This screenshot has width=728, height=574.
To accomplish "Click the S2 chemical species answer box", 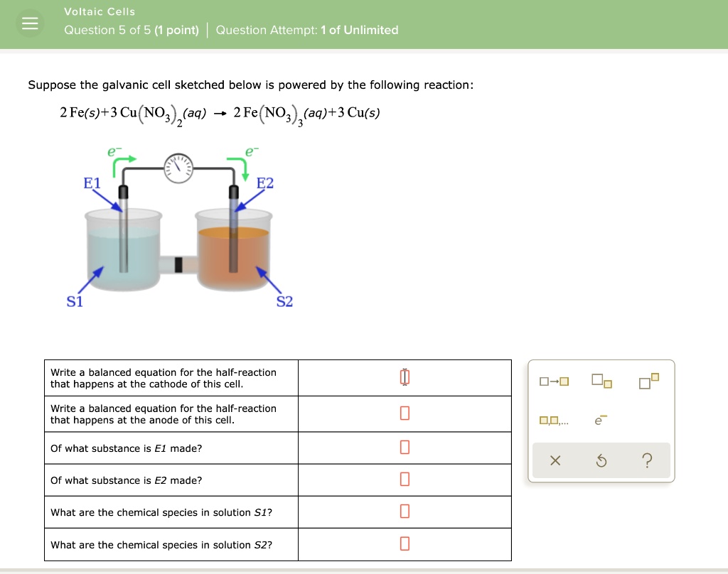I will click(405, 544).
